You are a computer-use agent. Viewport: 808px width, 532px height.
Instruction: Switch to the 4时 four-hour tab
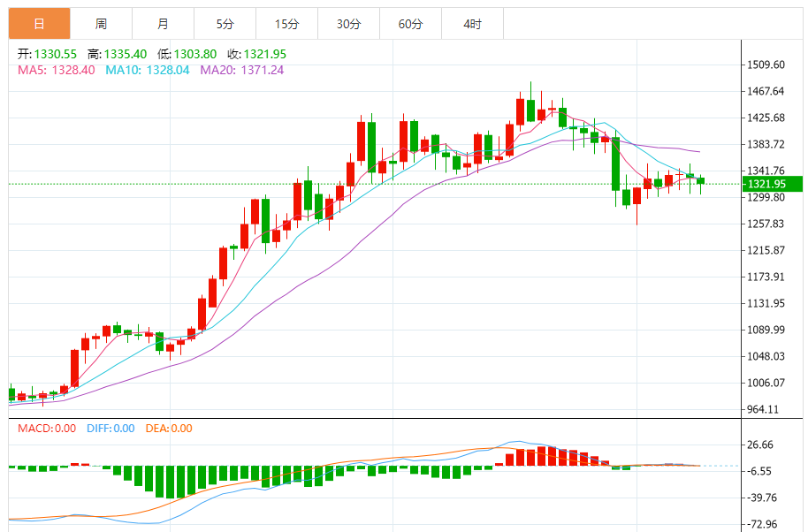472,24
